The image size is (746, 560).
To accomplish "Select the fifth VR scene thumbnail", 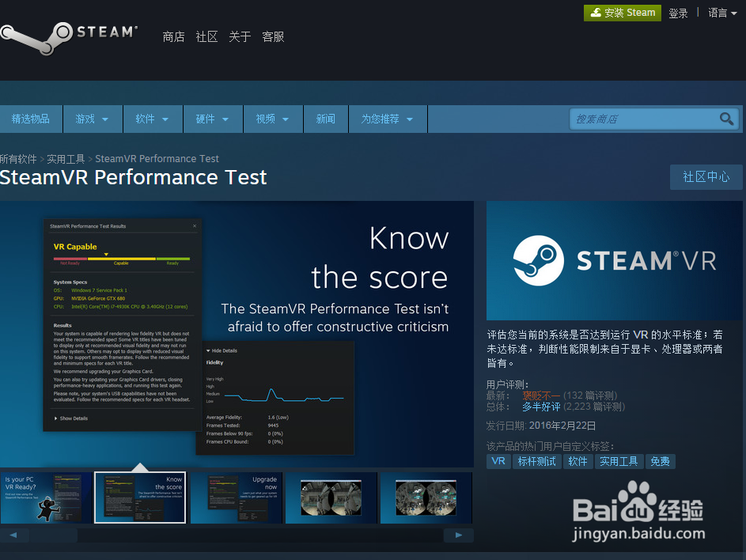I will 426,498.
